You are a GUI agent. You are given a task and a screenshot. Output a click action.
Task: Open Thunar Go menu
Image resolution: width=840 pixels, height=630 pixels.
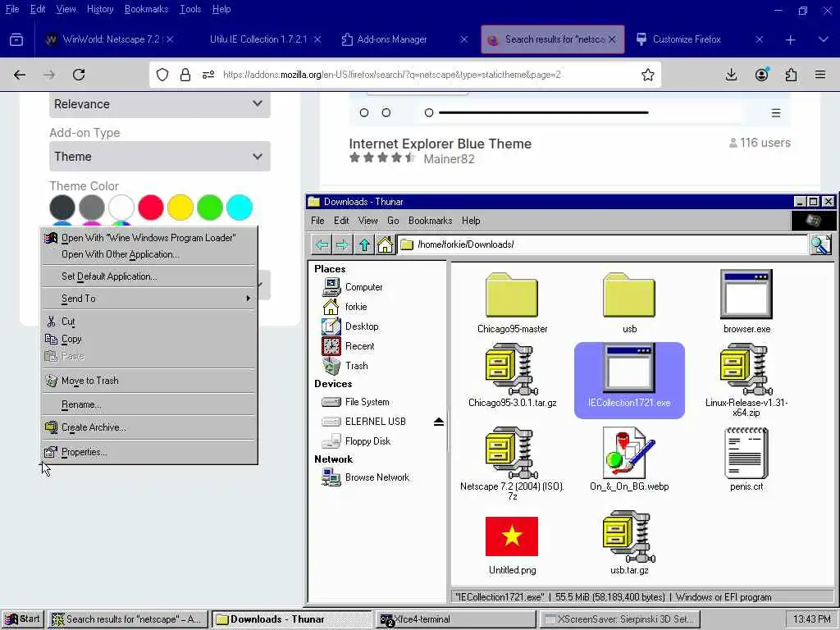(393, 221)
